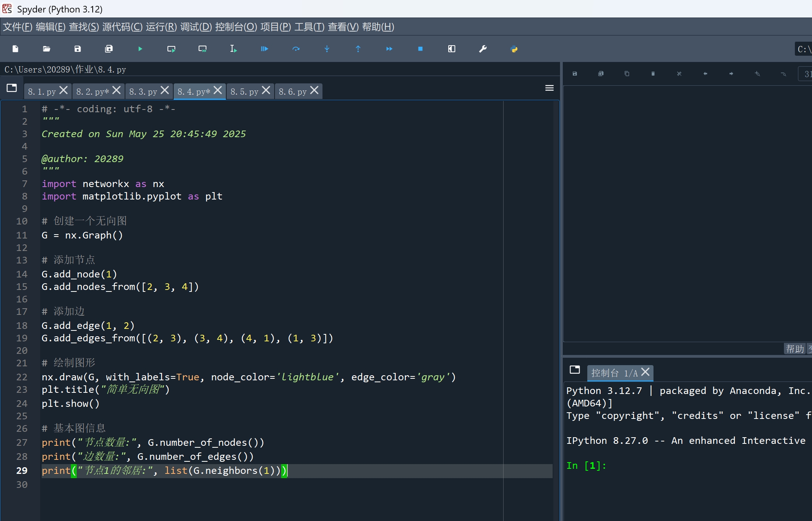Open a file with the folder icon
Screen dimensions: 812x521
pos(47,49)
